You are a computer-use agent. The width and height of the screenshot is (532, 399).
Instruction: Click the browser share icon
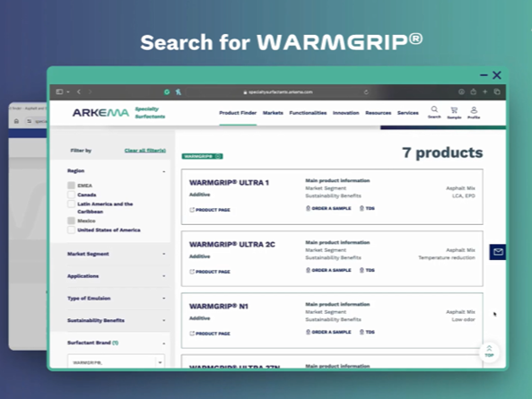pos(474,91)
